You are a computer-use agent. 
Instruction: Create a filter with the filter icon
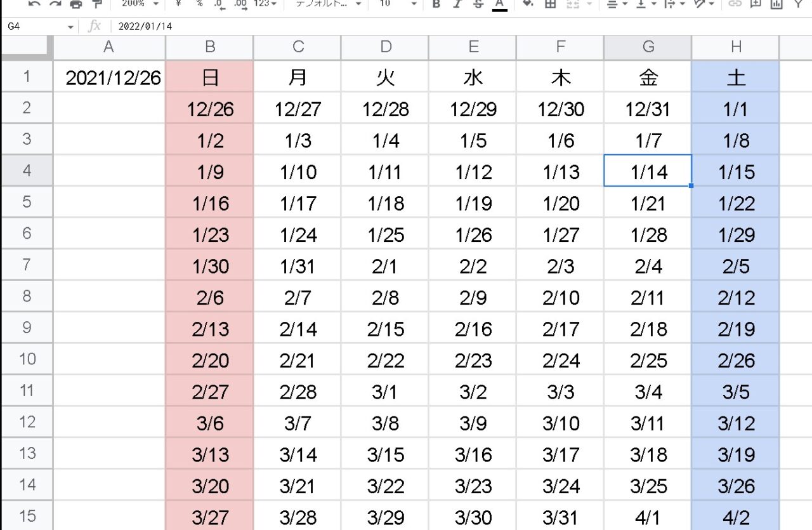tap(798, 5)
